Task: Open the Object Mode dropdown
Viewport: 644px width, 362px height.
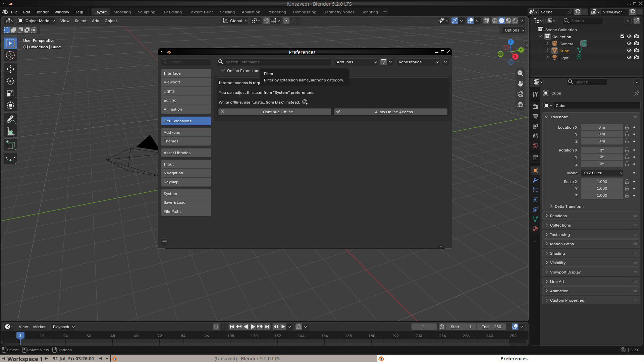Action: pyautogui.click(x=37, y=21)
